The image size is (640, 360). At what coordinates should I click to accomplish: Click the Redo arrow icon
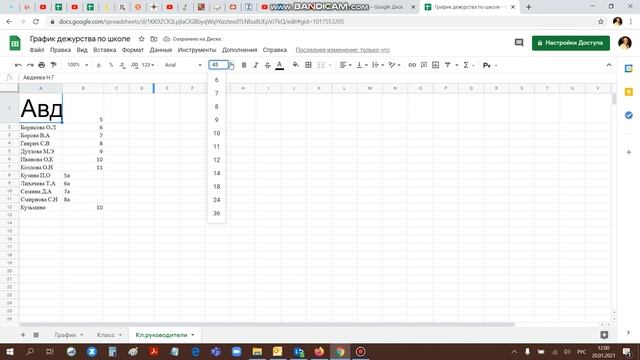[30, 65]
